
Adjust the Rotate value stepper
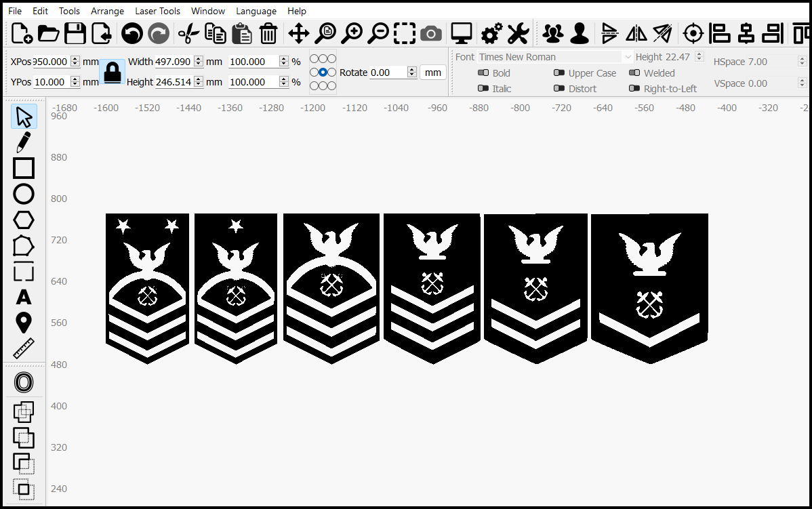(x=411, y=73)
